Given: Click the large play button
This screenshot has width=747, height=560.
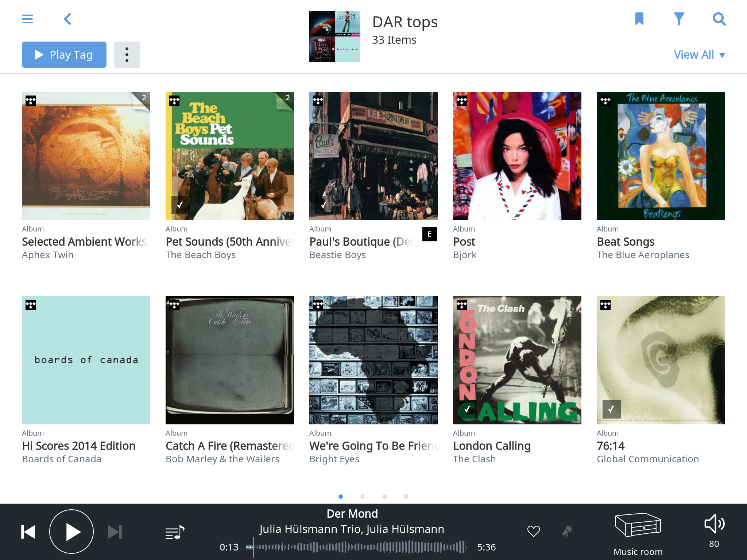Looking at the screenshot, I should pos(71,532).
